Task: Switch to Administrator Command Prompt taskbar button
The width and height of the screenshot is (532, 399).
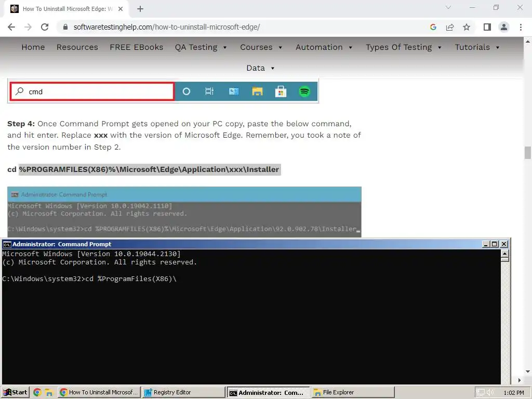Action: [x=269, y=393]
